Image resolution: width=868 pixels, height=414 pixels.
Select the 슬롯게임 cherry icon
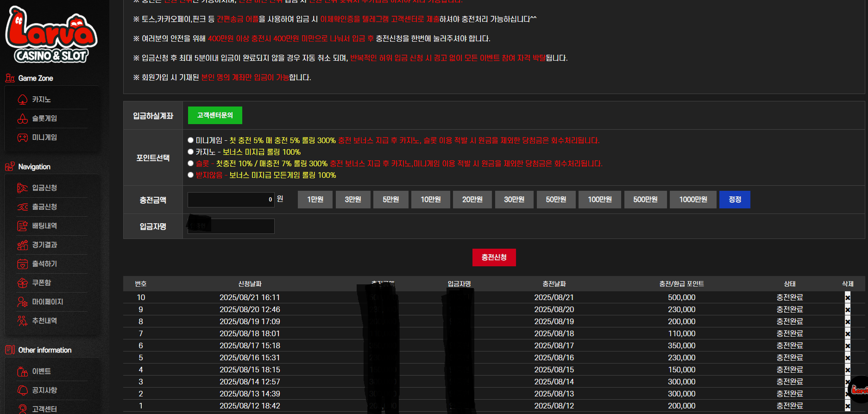[x=23, y=119]
